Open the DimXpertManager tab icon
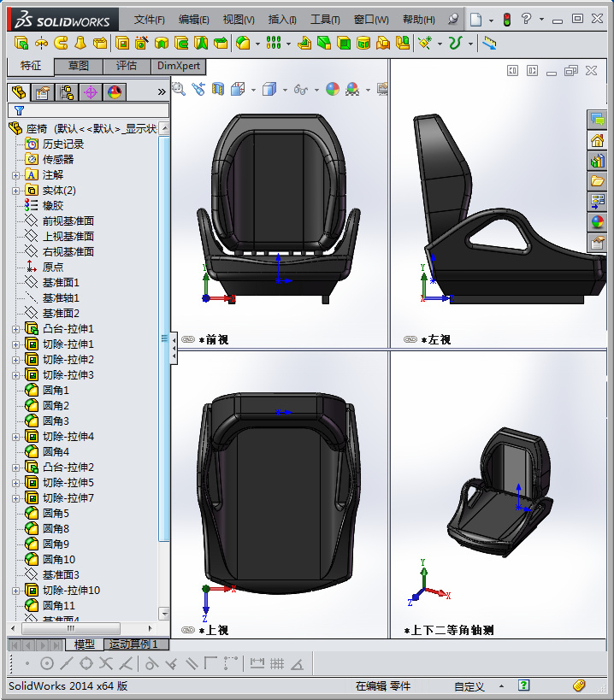Viewport: 614px width, 700px height. point(91,92)
